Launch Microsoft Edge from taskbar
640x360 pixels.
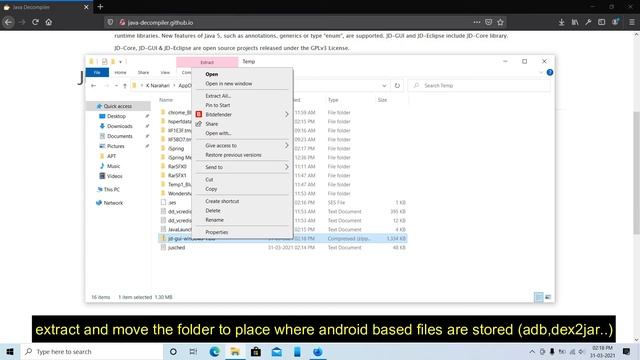(214, 351)
